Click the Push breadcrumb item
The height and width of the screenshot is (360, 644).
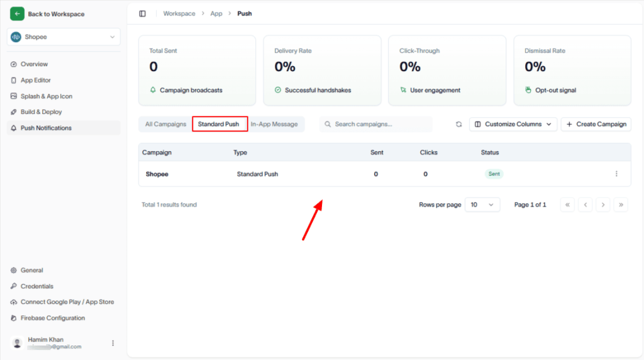pyautogui.click(x=245, y=14)
